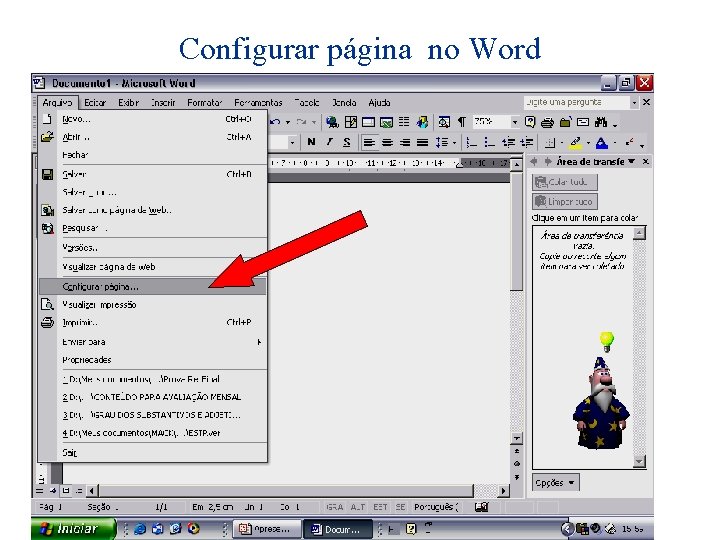Open the font color dropdown arrow
This screenshot has height=540, width=720.
coord(615,143)
